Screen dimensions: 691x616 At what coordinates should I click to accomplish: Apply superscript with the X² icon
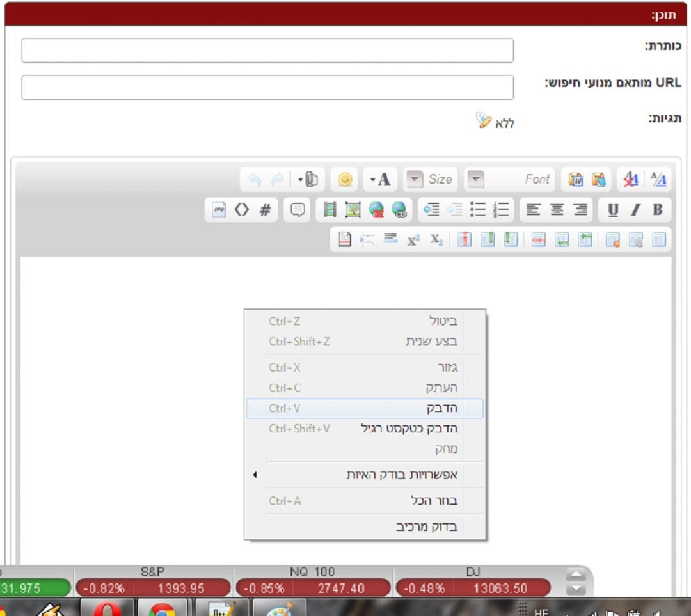[413, 240]
